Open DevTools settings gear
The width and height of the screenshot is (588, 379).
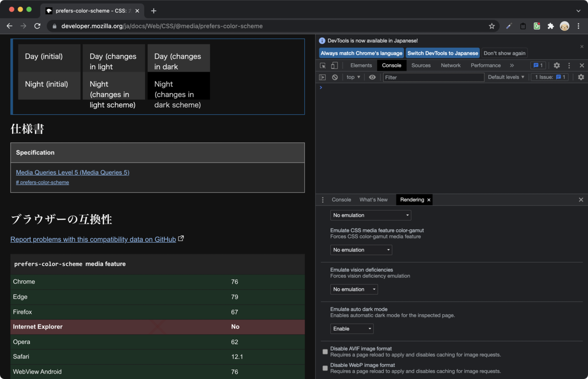557,65
